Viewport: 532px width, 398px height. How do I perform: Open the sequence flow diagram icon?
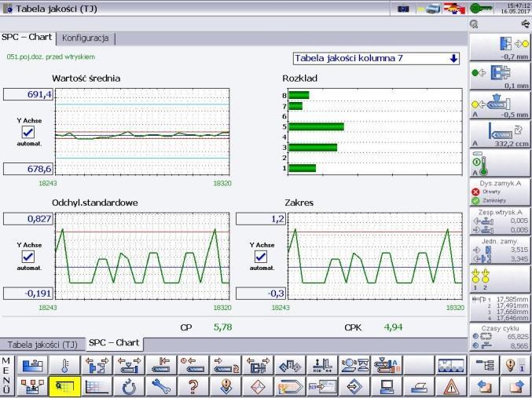click(x=32, y=386)
